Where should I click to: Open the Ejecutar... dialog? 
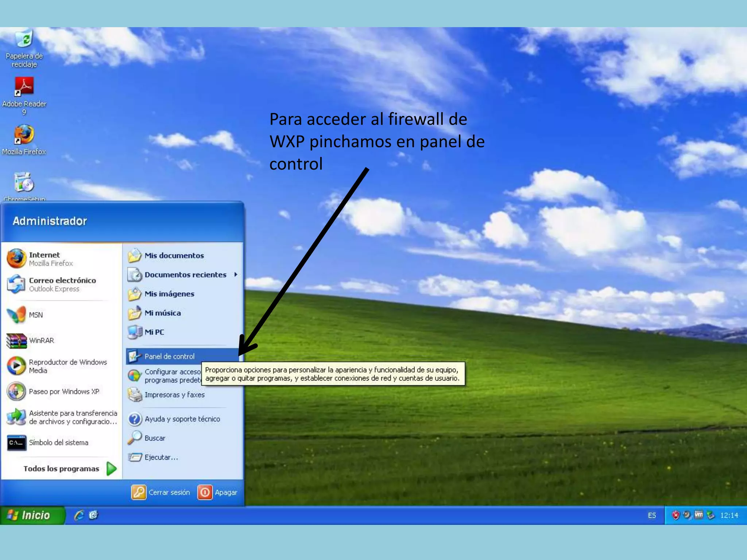(183, 457)
